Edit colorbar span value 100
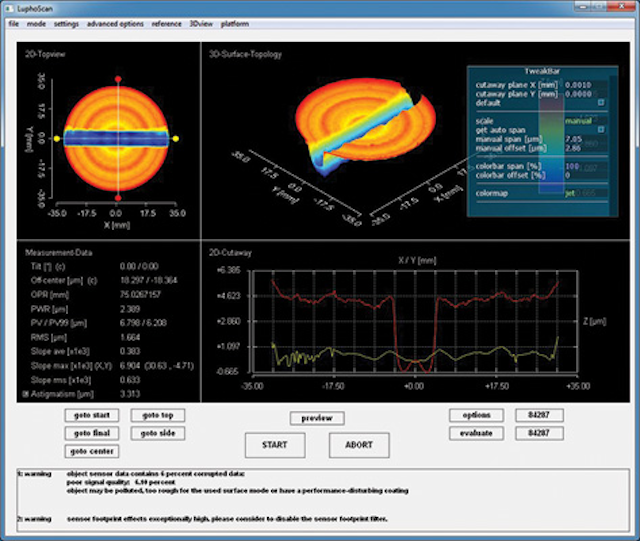 point(572,166)
